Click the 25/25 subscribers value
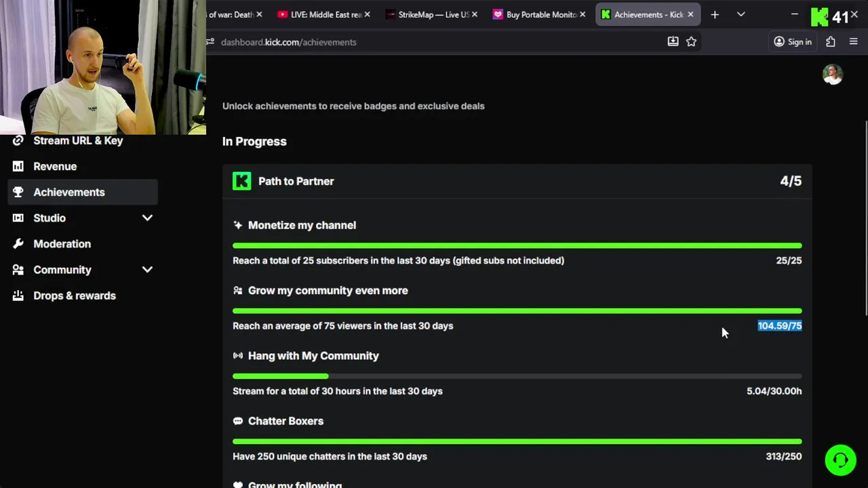Screen dimensions: 868x488 pyautogui.click(x=789, y=260)
